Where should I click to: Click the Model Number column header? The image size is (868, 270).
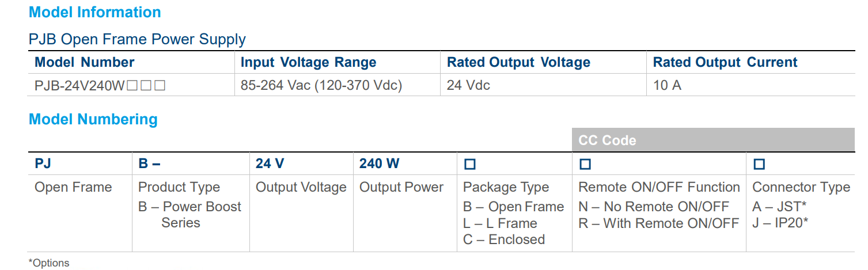[x=84, y=62]
